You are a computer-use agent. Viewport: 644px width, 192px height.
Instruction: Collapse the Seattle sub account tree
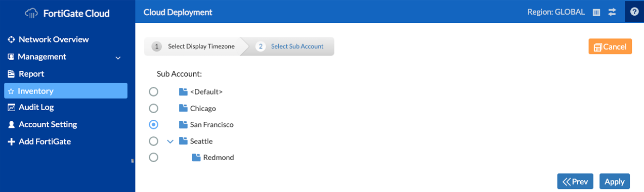170,141
